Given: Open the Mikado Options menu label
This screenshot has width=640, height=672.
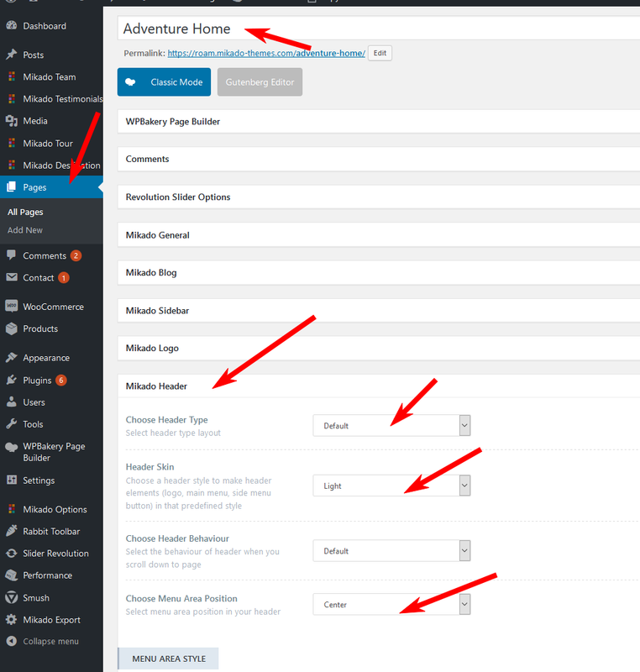Looking at the screenshot, I should [55, 509].
